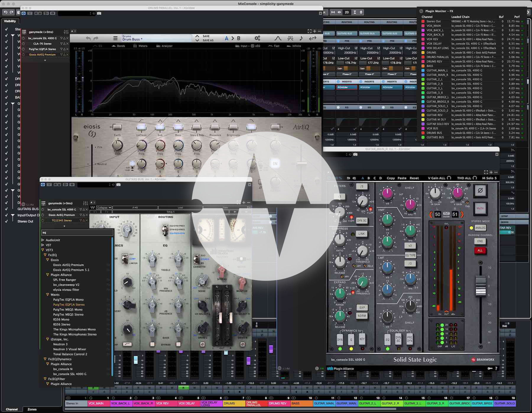The image size is (532, 413).
Task: Click Waves logo icon in TG12345 toolbar
Action: point(93,208)
